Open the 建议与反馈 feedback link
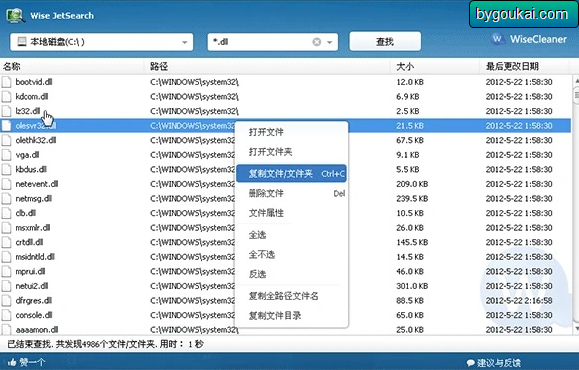The image size is (579, 370). click(x=499, y=363)
